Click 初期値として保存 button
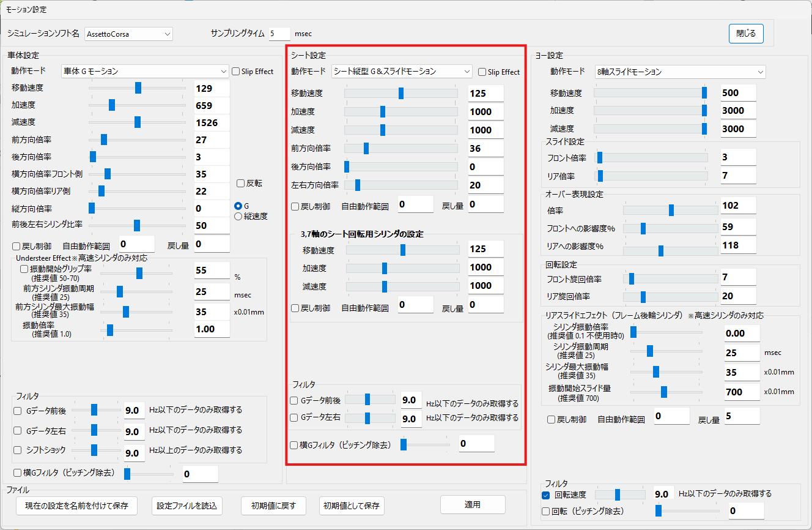Viewport: 812px width, 530px height. 352,506
